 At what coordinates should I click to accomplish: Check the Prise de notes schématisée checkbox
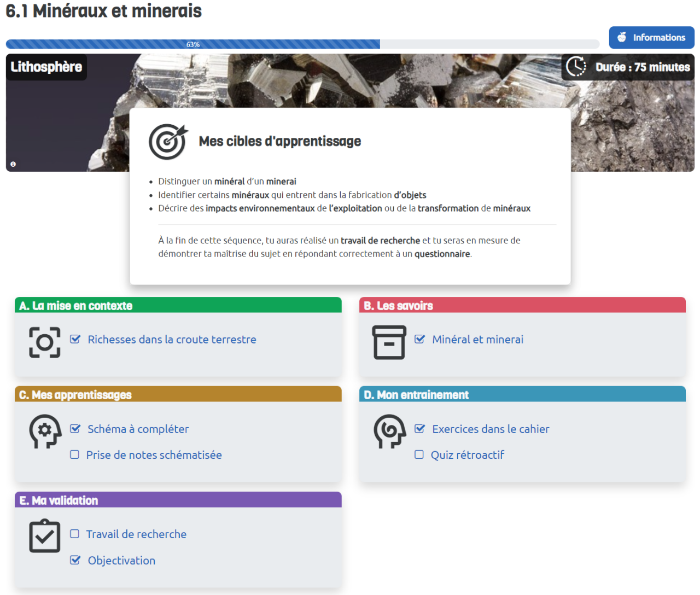point(75,454)
